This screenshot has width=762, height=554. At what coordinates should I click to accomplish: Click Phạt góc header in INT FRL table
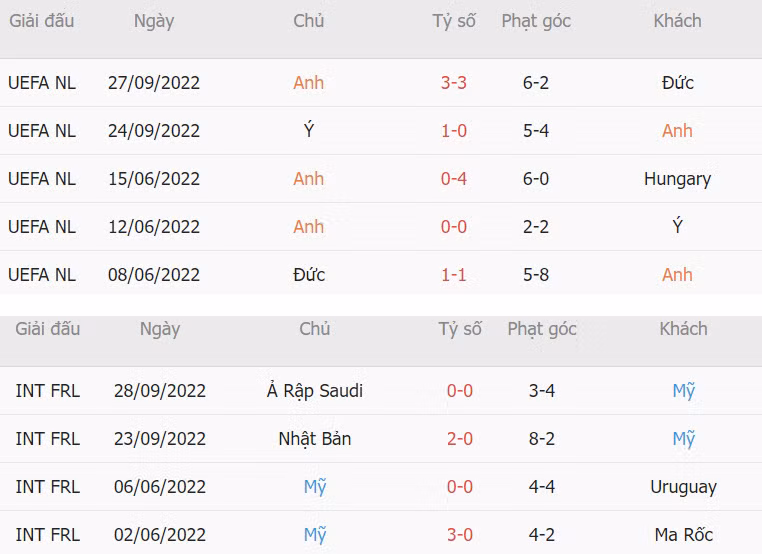coord(542,329)
